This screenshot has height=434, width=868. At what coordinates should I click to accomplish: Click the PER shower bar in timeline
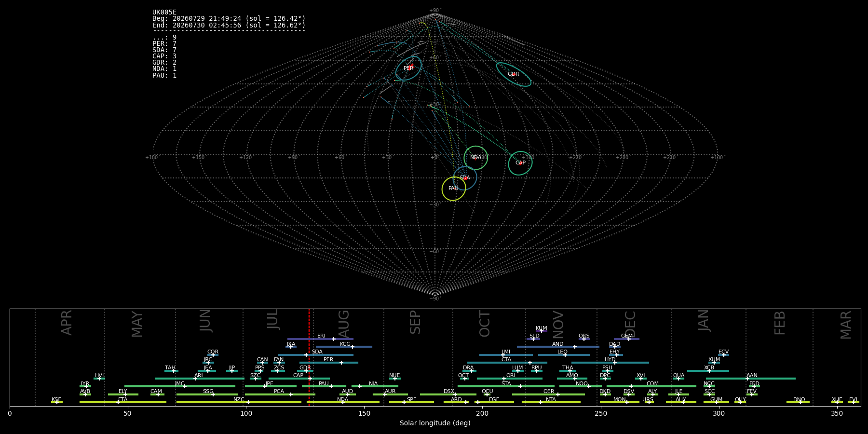click(329, 363)
